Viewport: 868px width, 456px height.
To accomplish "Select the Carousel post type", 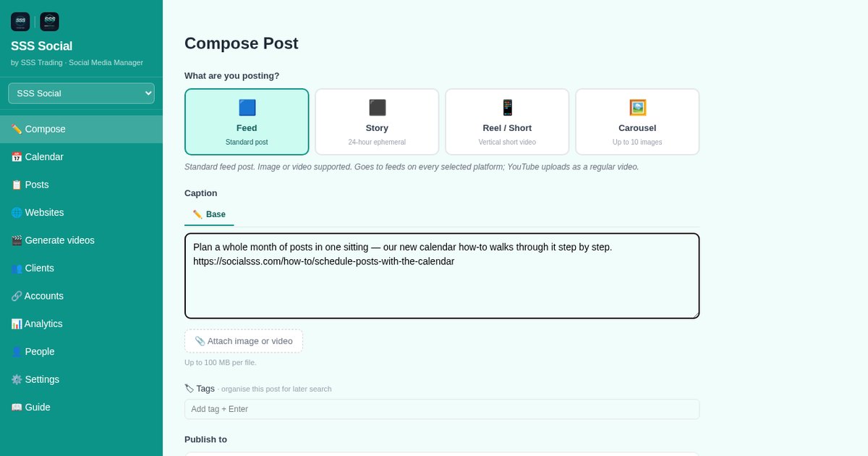I will point(637,122).
